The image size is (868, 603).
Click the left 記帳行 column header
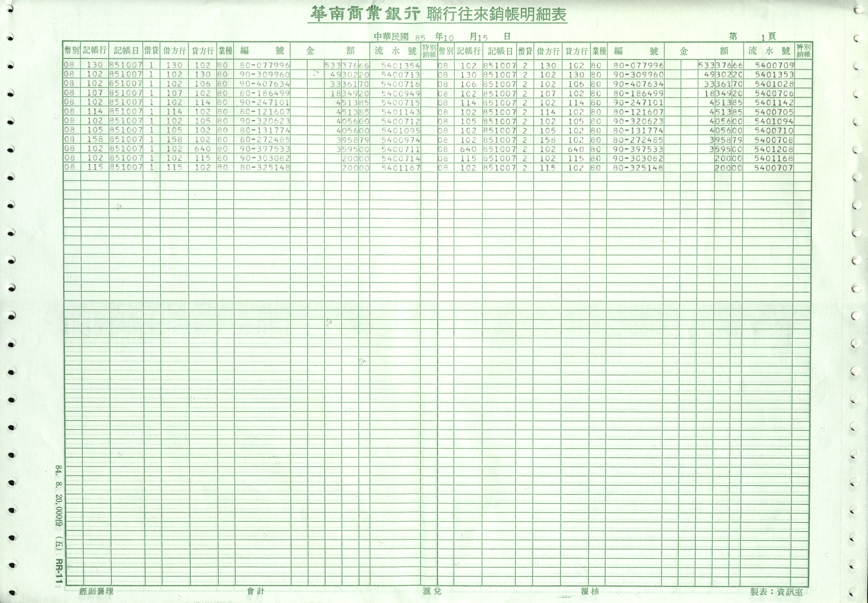(95, 50)
